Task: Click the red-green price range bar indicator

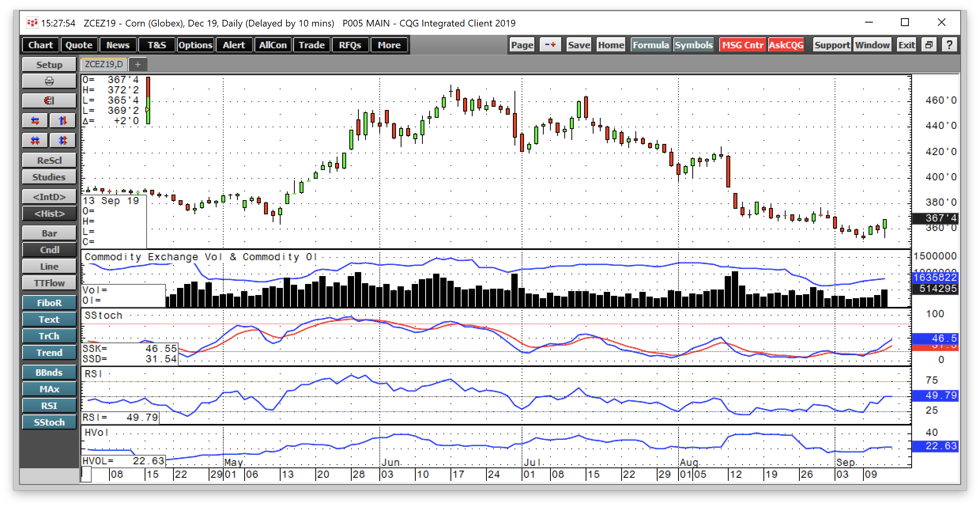Action: click(x=148, y=100)
